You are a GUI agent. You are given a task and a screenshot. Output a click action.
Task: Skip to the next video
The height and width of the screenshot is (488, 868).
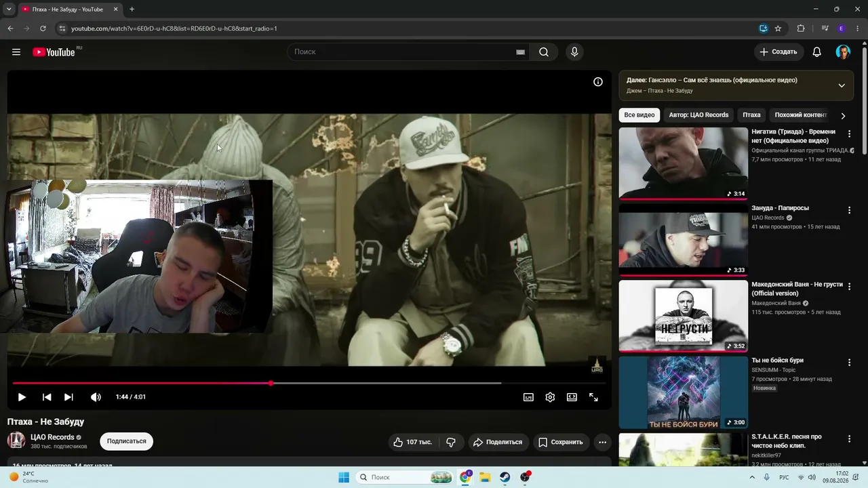68,397
